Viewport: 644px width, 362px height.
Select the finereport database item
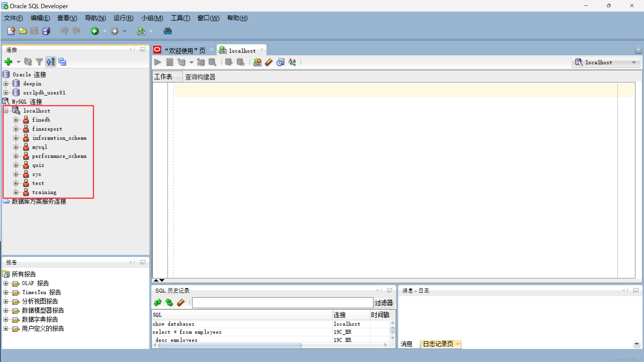[x=47, y=129]
